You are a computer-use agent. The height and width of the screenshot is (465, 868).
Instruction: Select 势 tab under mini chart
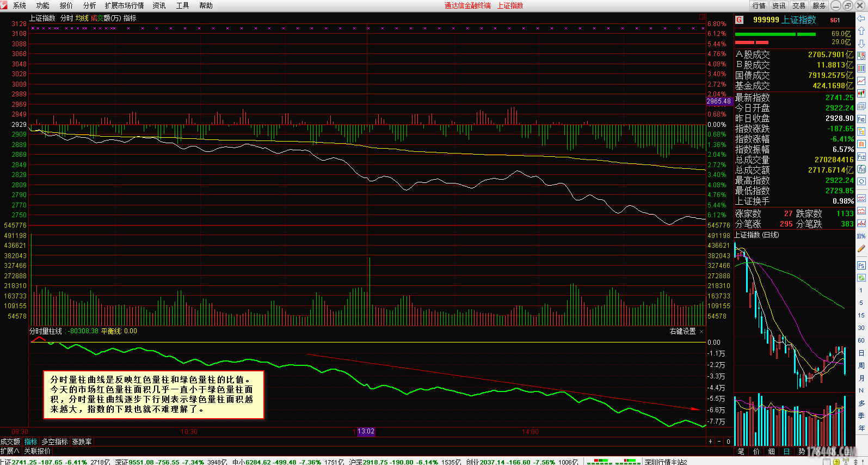(802, 451)
